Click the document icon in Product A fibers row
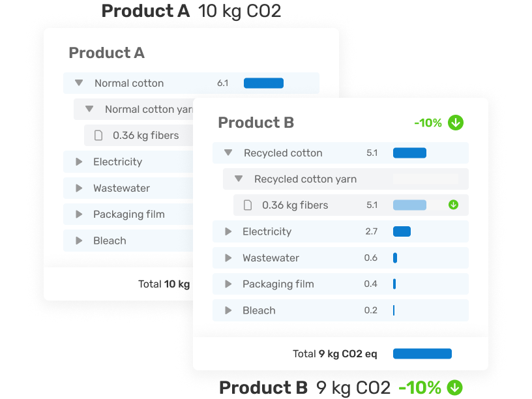 tap(98, 136)
